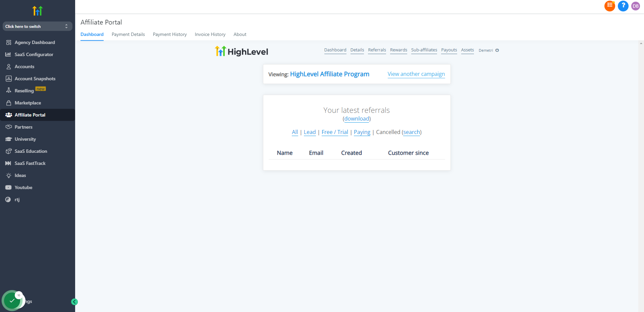The width and height of the screenshot is (644, 312).
Task: Open the Rewards nav link
Action: click(398, 50)
